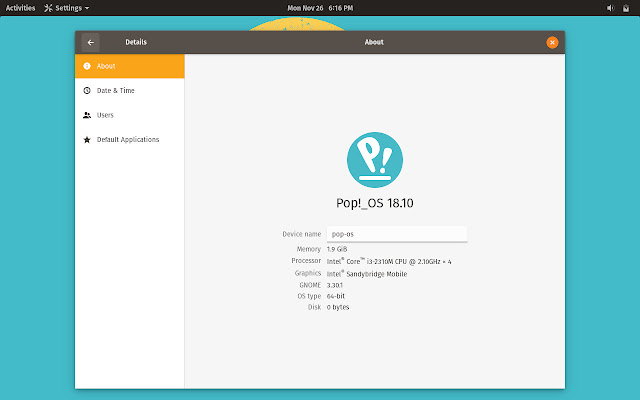Click the Details header title

tap(136, 42)
